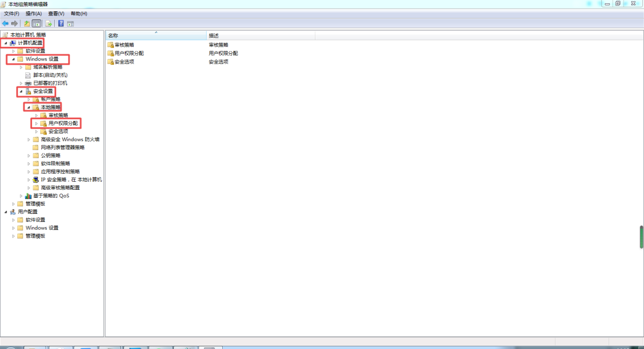Viewport: 644px width, 349px height.
Task: Sort by the 描述 column header
Action: [261, 35]
